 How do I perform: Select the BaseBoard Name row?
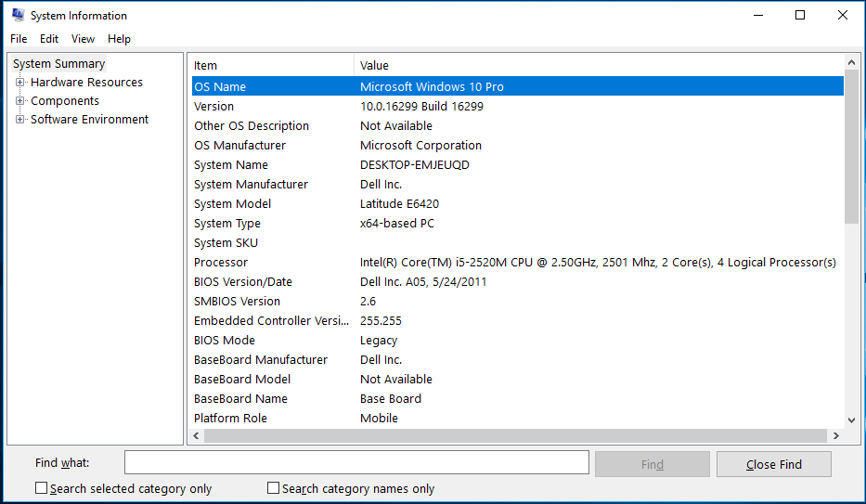point(518,398)
